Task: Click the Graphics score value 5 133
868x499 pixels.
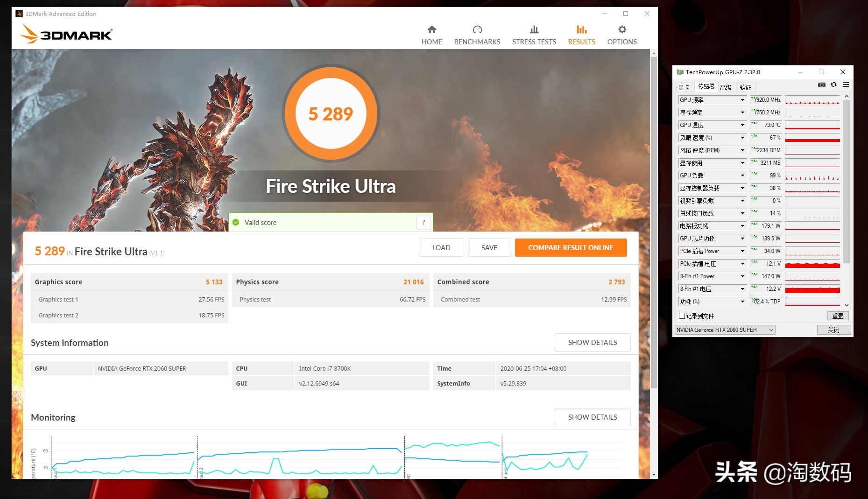Action: (x=214, y=282)
